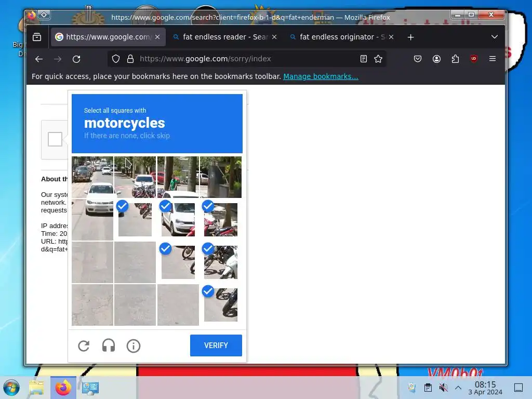The width and height of the screenshot is (532, 399).
Task: Go back with the back arrow
Action: tap(39, 59)
